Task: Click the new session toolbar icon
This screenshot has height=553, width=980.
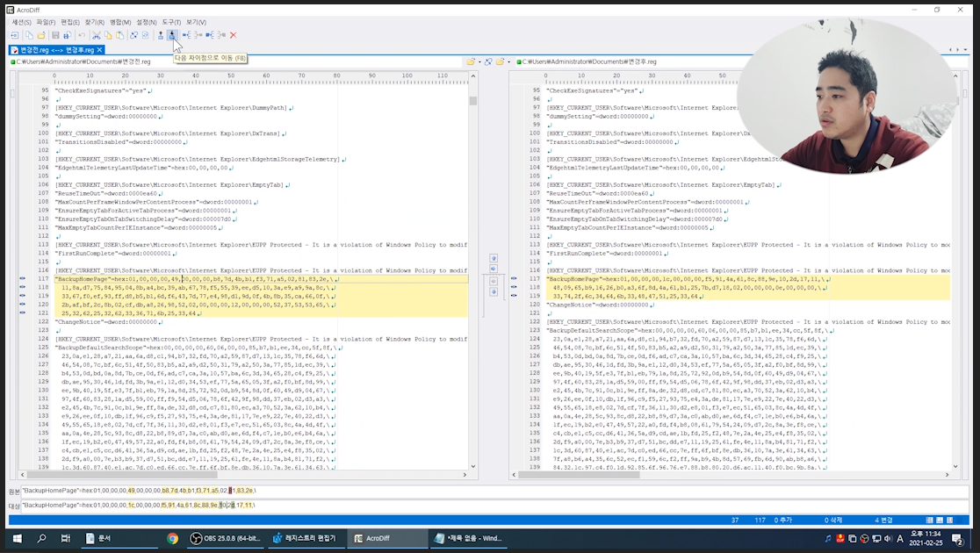Action: coord(14,36)
